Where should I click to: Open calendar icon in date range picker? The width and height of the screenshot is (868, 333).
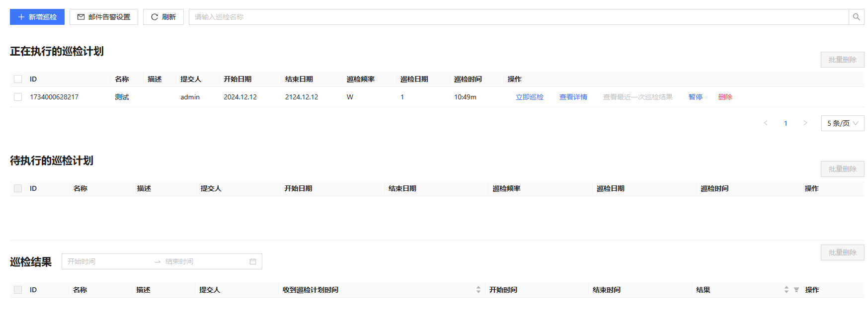click(x=253, y=261)
